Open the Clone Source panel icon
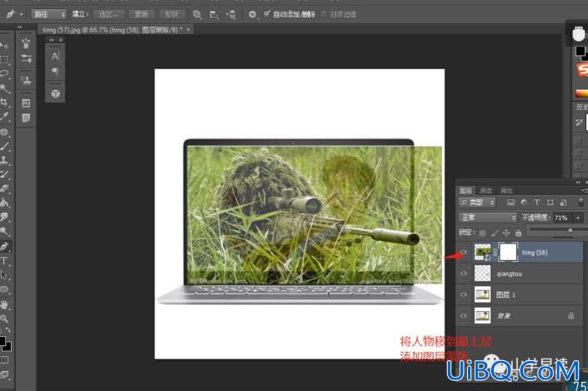The image size is (588, 391). pos(26,79)
